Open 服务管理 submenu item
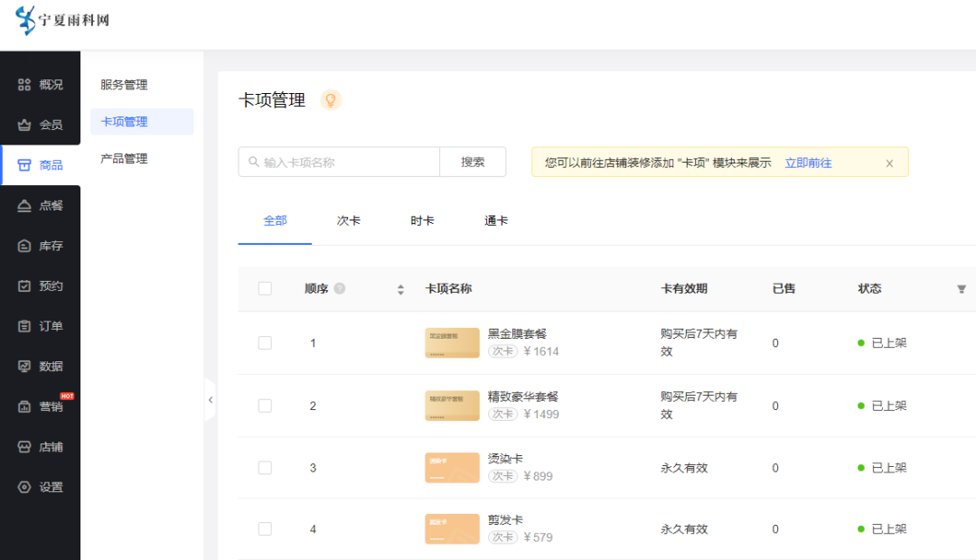Screen dimensions: 976x560 [124, 85]
